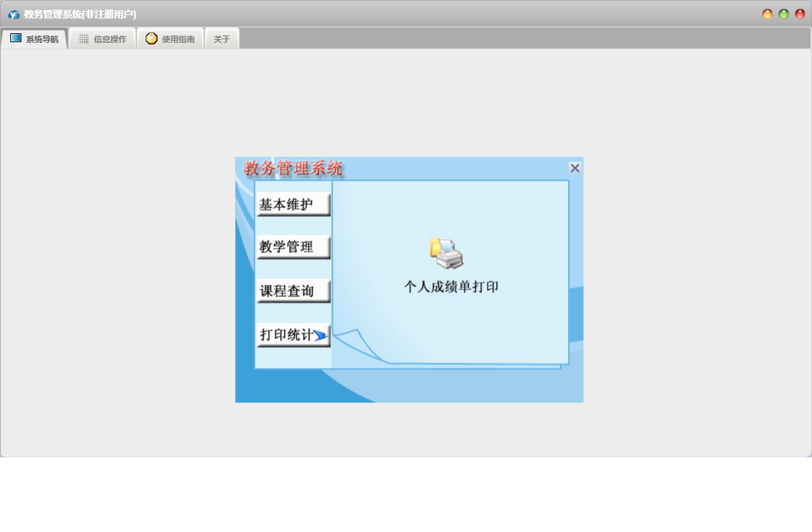Click the yellow circle icon on the 使用指南 tab

pos(151,38)
